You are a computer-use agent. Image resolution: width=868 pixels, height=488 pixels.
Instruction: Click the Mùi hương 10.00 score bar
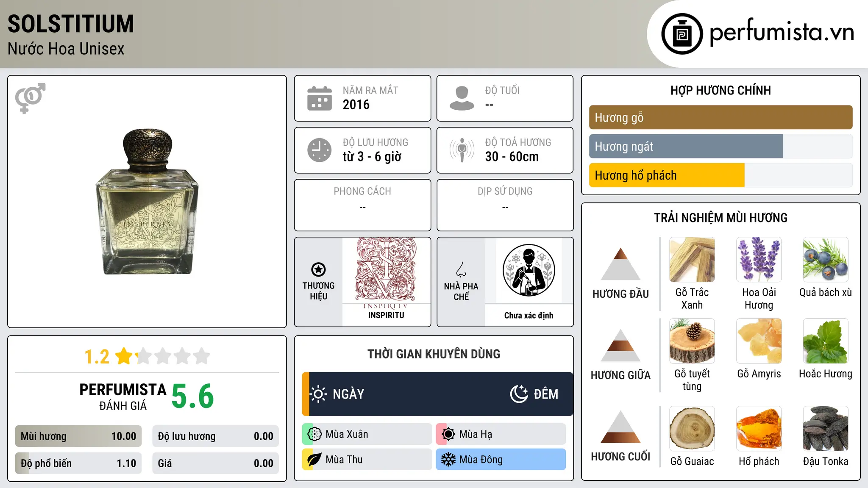78,436
